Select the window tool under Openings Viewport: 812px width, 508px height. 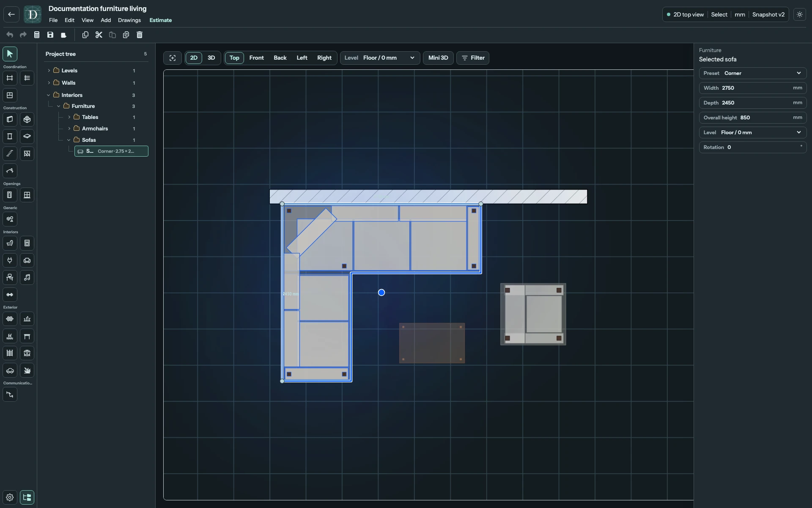click(x=27, y=195)
